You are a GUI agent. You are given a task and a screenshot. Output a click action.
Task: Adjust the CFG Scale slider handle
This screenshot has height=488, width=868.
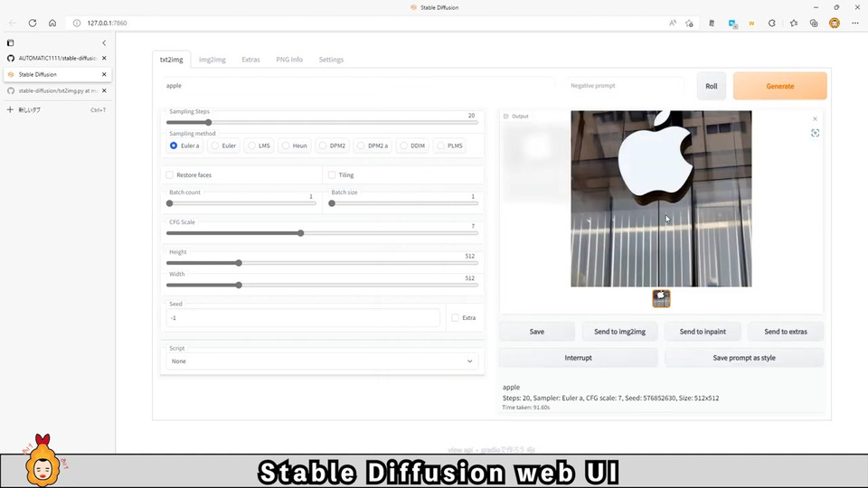(x=300, y=233)
